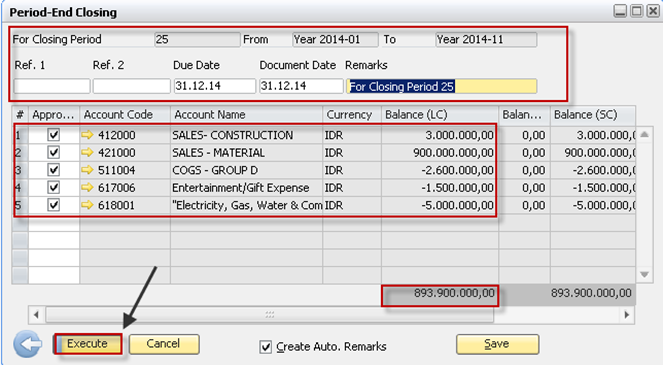Viewport: 663px width, 365px height.
Task: Select account code 511004 cell
Action: (125, 170)
